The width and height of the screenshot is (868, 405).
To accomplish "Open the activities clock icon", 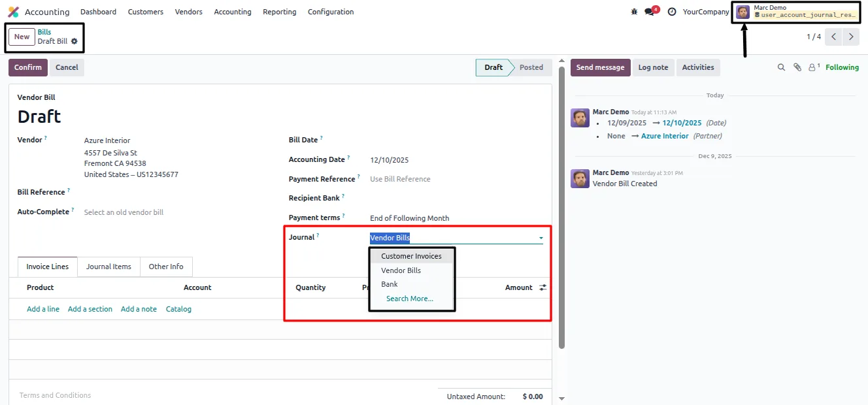I will pyautogui.click(x=672, y=12).
